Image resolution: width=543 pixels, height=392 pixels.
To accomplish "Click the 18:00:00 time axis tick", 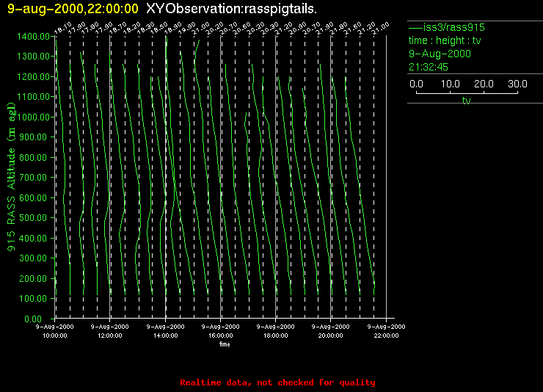I will click(x=275, y=334).
